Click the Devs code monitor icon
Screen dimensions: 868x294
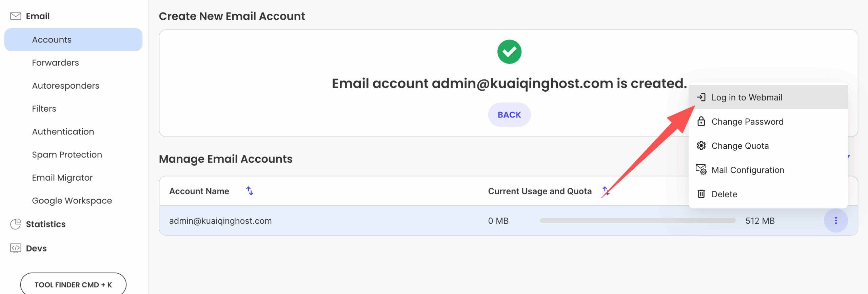point(16,248)
